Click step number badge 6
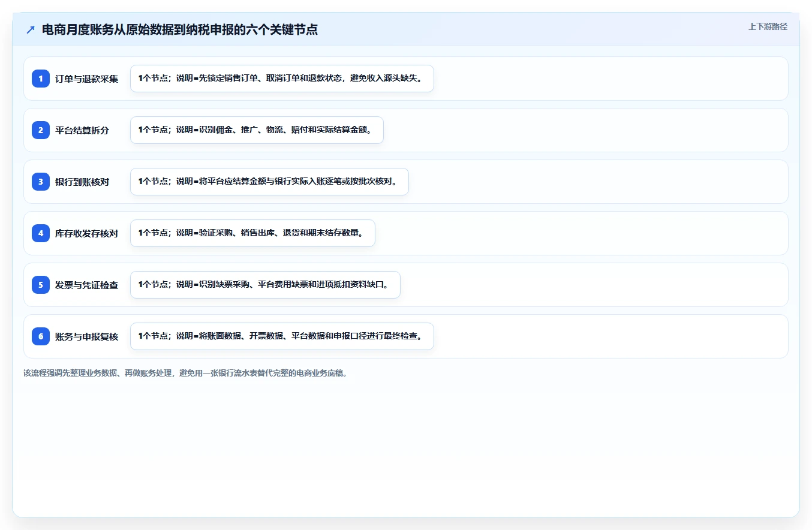812x530 pixels. [x=41, y=336]
